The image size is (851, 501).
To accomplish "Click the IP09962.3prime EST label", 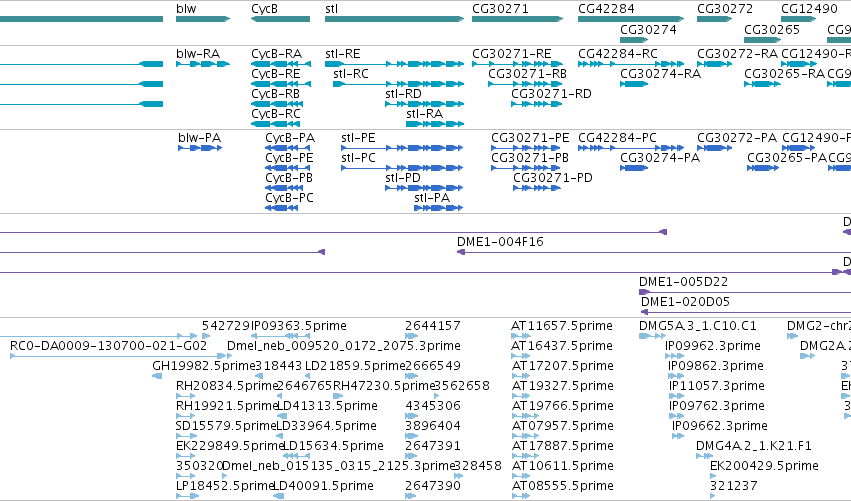I will pyautogui.click(x=713, y=346).
